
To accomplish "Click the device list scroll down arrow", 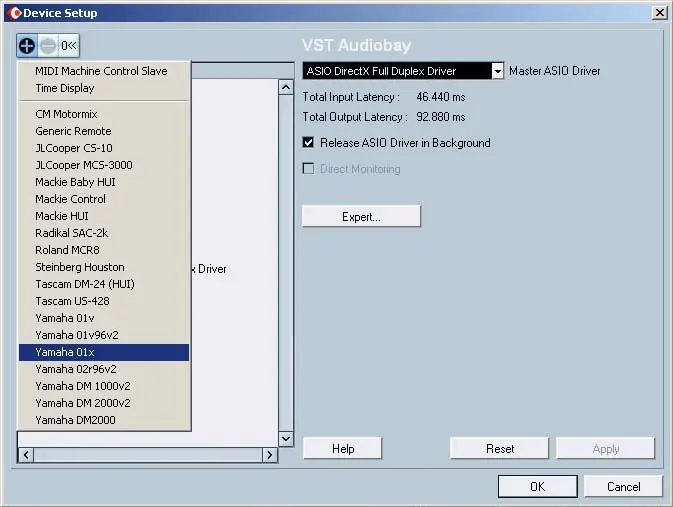I will [286, 439].
